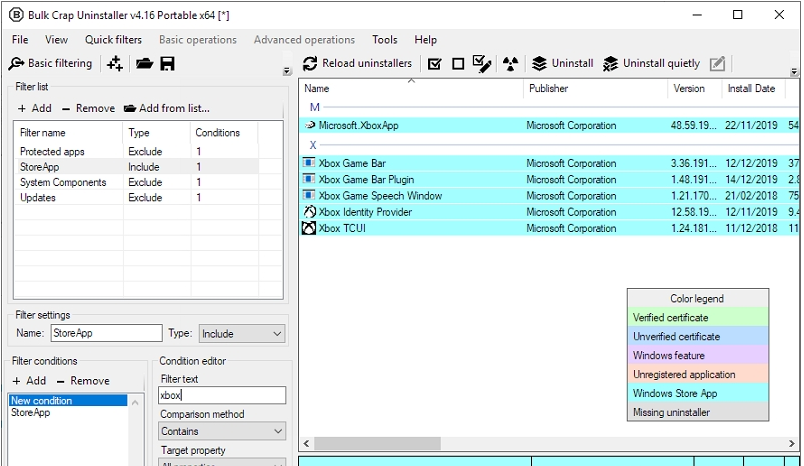Select the Protected apps filter row

pos(138,151)
